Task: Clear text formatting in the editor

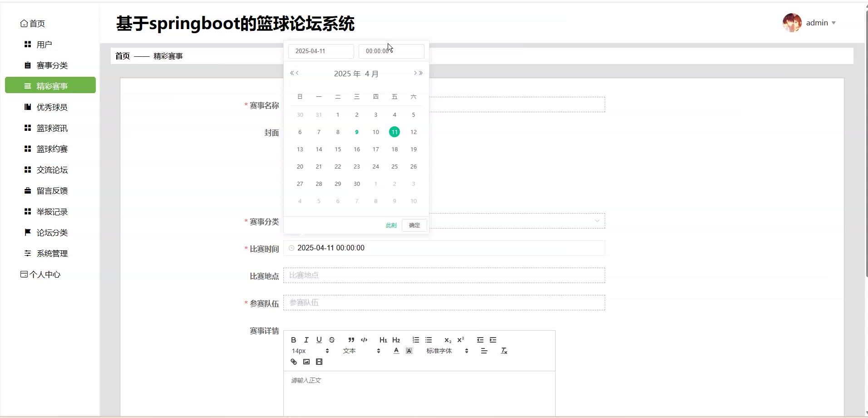Action: click(504, 351)
